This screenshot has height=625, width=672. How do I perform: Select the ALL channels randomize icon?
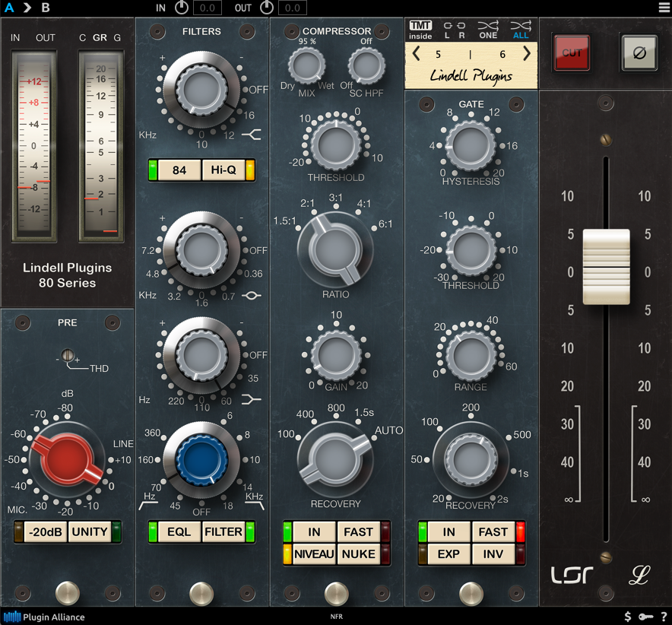520,30
